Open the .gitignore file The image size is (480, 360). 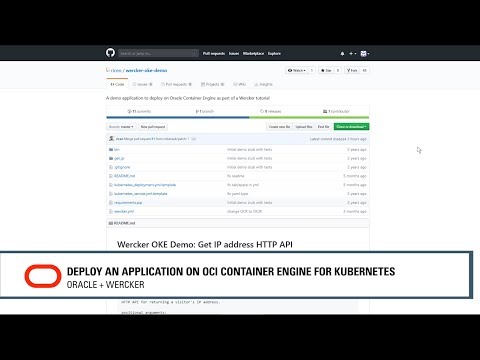[x=122, y=167]
